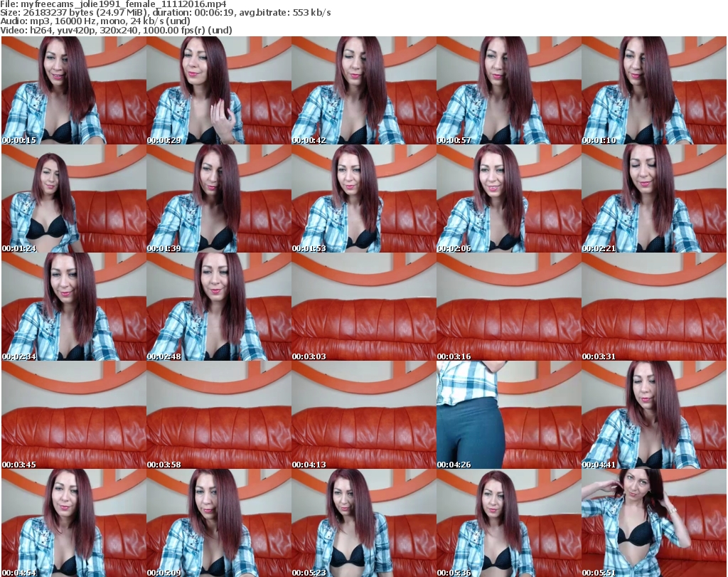Image resolution: width=728 pixels, height=577 pixels.
Task: Choose the sofa frame at 00:03:45
Action: tap(74, 415)
